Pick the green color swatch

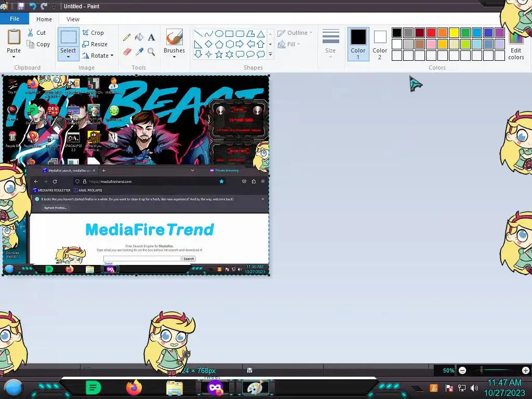pos(465,33)
